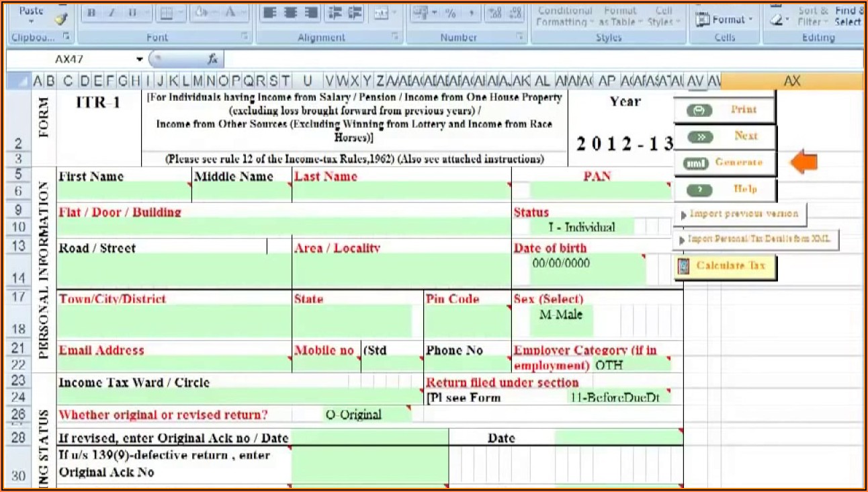Select column header AX
Screen dimensions: 868x492
click(792, 81)
